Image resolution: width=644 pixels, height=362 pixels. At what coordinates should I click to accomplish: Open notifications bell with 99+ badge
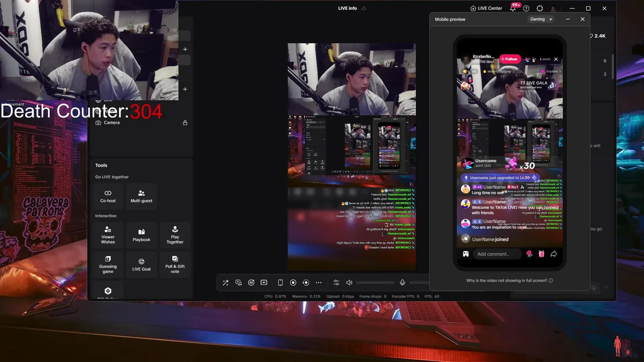pyautogui.click(x=513, y=8)
